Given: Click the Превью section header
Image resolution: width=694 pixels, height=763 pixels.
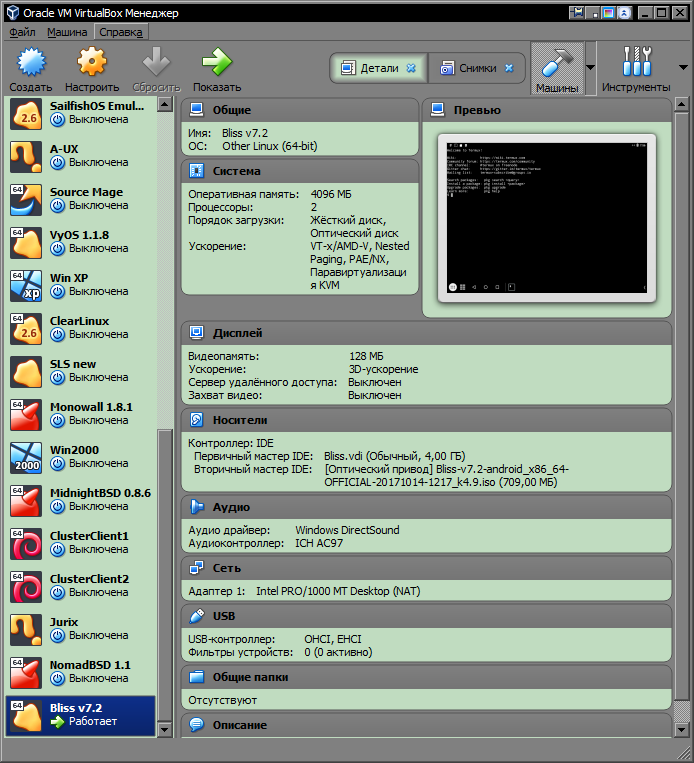Looking at the screenshot, I should (547, 110).
